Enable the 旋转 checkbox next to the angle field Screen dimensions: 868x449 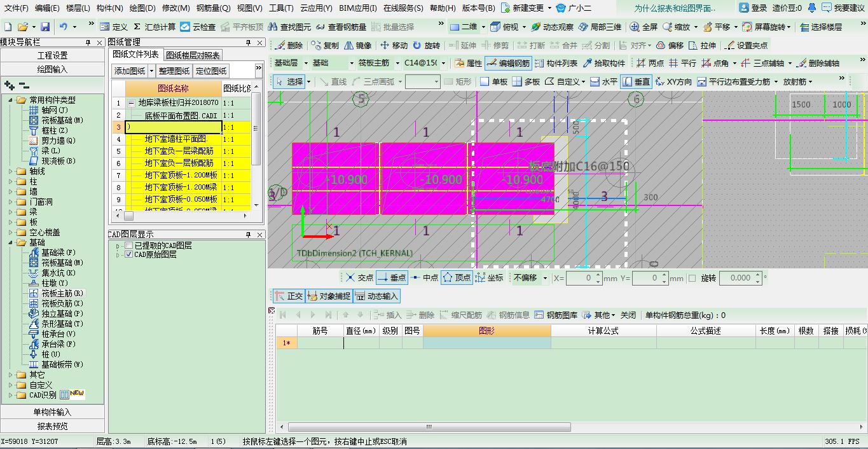694,278
